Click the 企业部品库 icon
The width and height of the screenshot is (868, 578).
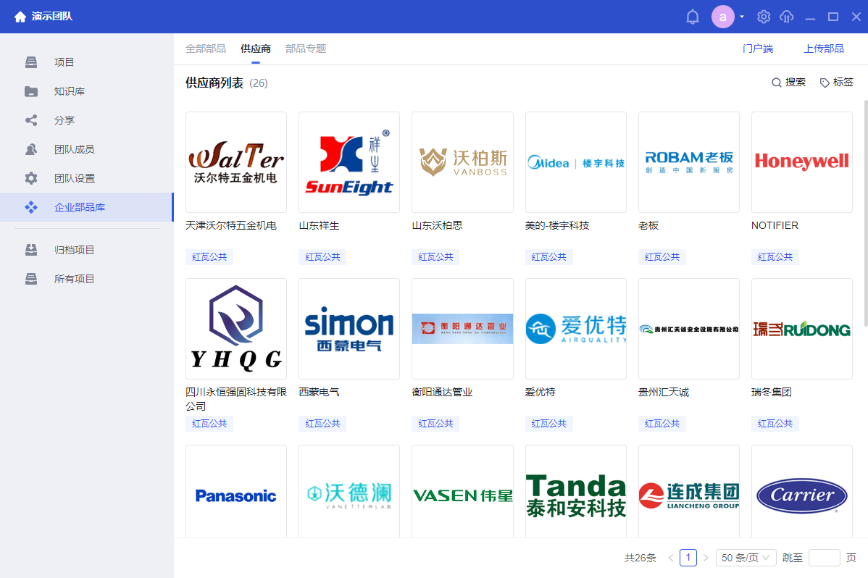[x=31, y=207]
